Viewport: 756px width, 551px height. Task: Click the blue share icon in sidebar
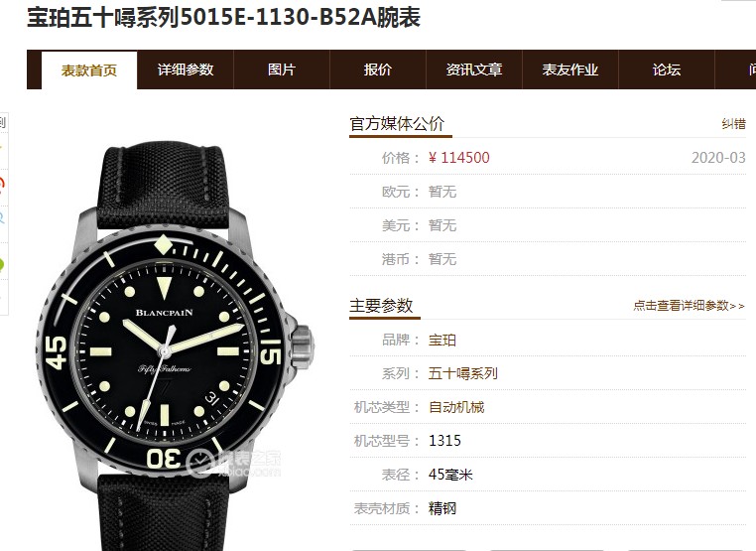(x=2, y=217)
